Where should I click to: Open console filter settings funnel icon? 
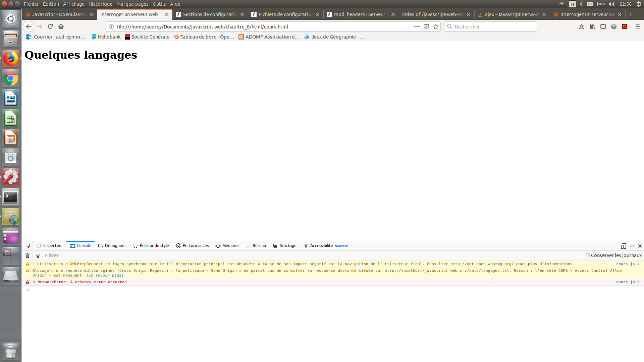pyautogui.click(x=38, y=255)
